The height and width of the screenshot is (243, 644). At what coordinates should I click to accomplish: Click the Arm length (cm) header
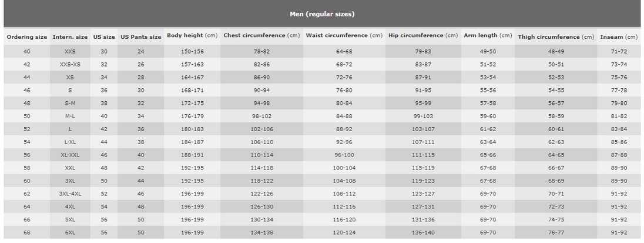(x=488, y=36)
